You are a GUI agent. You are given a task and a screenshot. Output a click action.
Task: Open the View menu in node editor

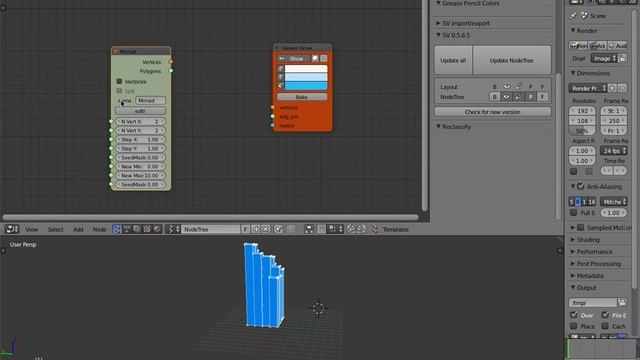(x=31, y=229)
